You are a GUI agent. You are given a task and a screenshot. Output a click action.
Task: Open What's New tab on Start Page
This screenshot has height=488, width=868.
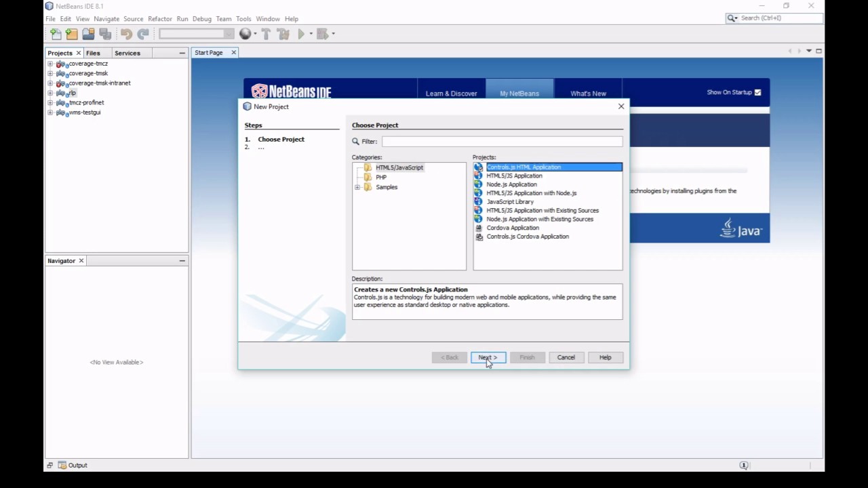pos(588,94)
